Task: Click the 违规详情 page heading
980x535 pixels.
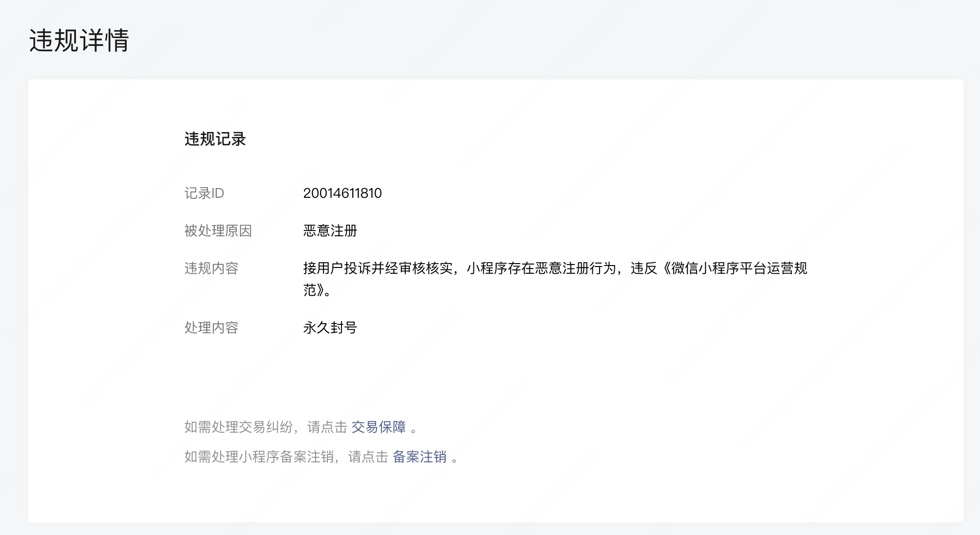Action: pos(79,40)
